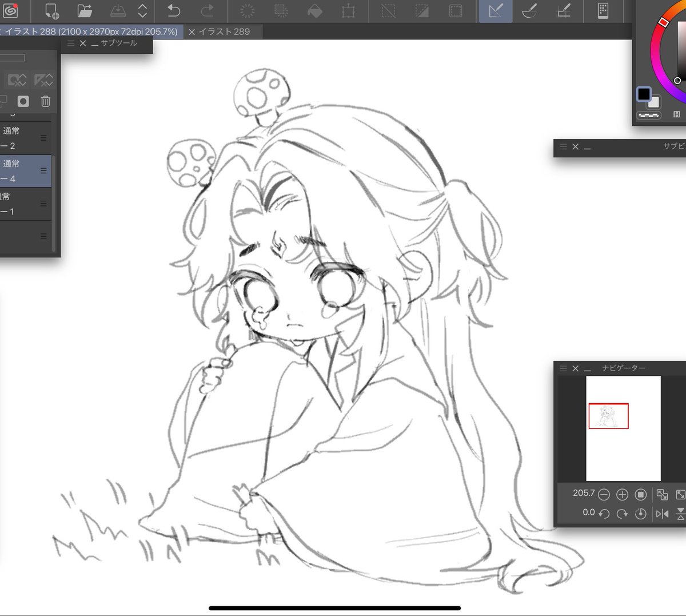Select the main black drawing color swatch
The width and height of the screenshot is (686, 616).
tap(644, 94)
